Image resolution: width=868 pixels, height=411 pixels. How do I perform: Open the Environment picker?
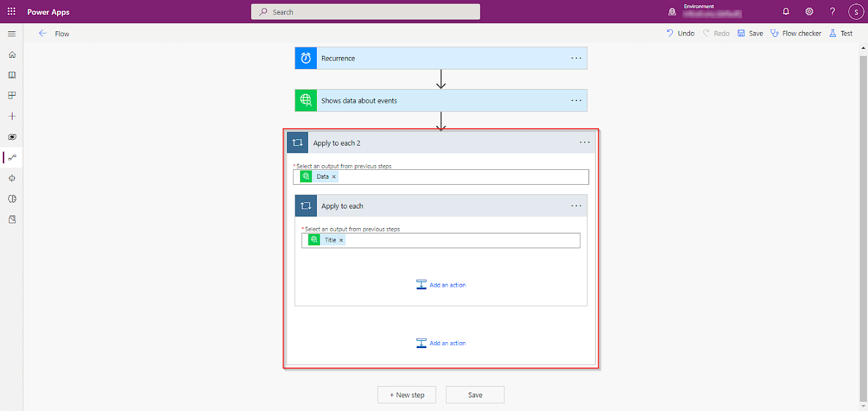pos(705,11)
